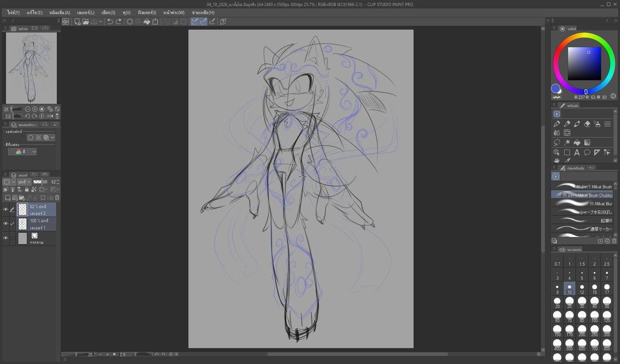This screenshot has width=620, height=364.
Task: Zoom out in the Navigator panel
Action: point(28,109)
